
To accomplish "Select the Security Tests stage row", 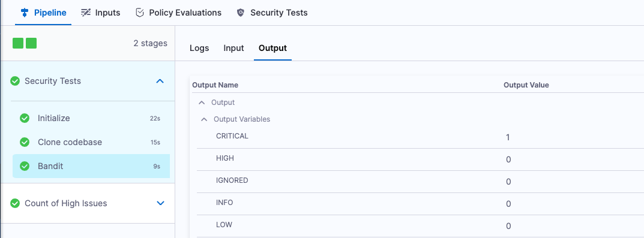I will click(88, 82).
